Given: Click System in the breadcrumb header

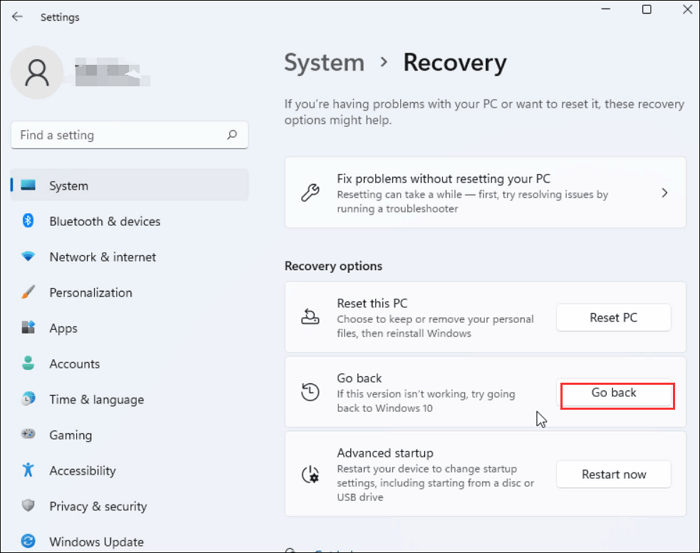Looking at the screenshot, I should [x=323, y=63].
